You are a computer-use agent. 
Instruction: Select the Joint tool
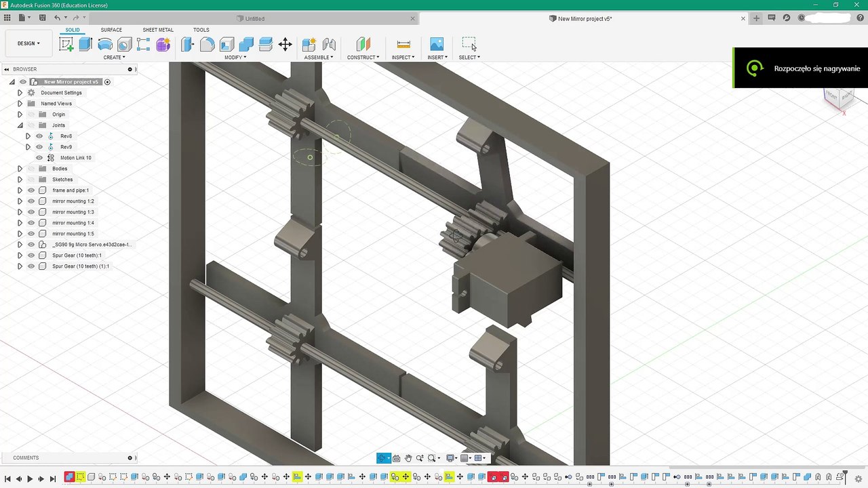(x=329, y=45)
